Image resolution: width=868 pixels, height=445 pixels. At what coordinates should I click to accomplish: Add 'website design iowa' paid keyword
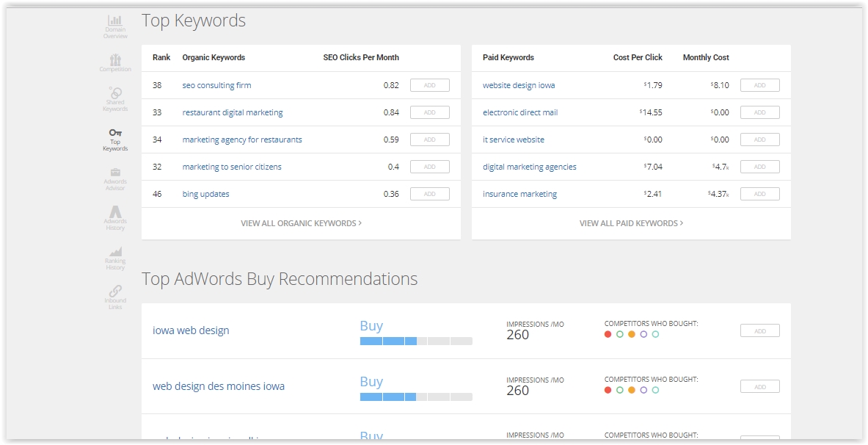coord(760,85)
